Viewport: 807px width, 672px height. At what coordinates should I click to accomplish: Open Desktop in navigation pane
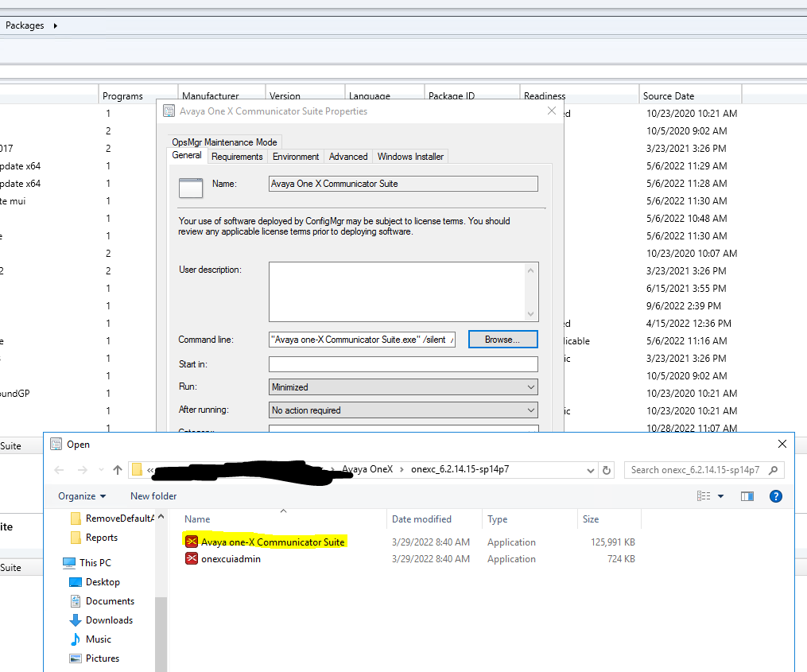point(95,581)
